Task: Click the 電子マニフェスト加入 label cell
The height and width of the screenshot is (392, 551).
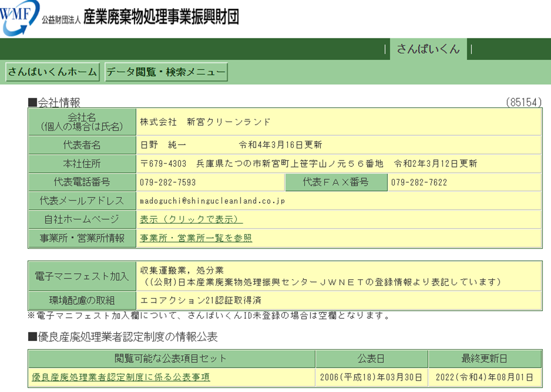Action: (82, 276)
